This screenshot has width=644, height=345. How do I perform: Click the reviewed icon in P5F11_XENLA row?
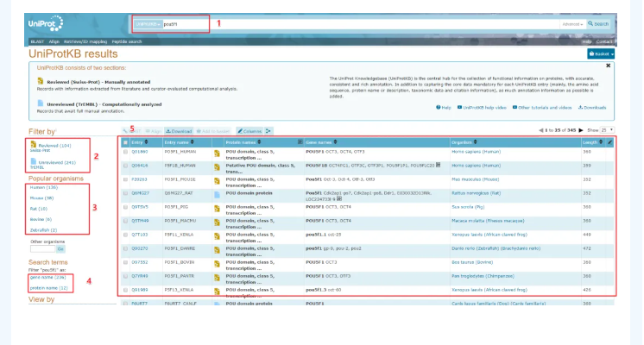coord(217,236)
